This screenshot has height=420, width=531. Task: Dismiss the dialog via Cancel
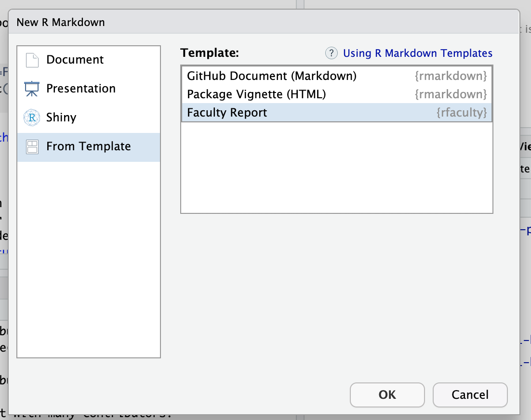(x=470, y=394)
